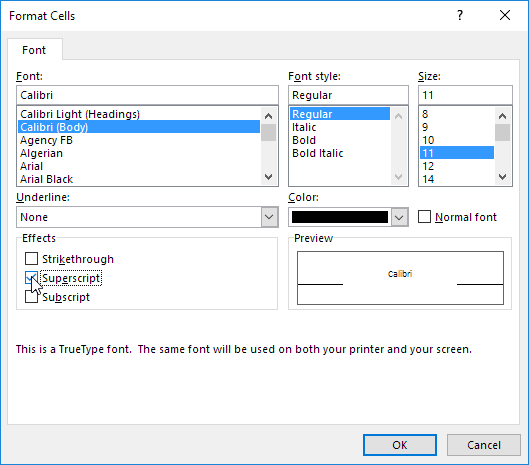Click the font list scroll down arrow
Screen dimensions: 529x465
point(269,177)
